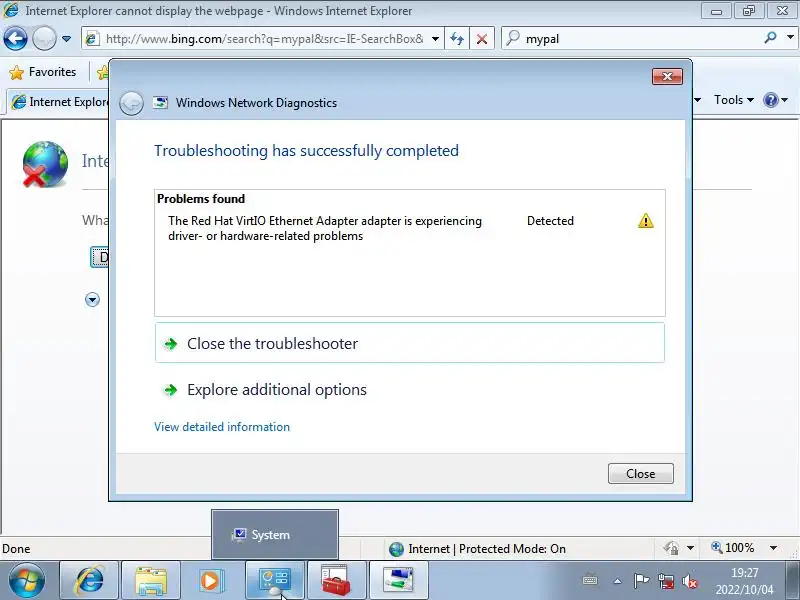Click the Control Panel taskbar icon
This screenshot has width=800, height=600.
[274, 581]
